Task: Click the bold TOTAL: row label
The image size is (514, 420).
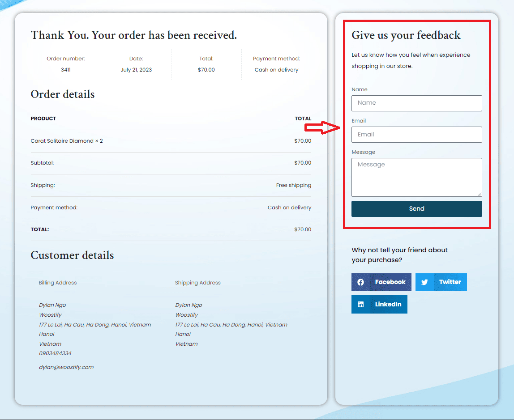Action: pyautogui.click(x=40, y=230)
